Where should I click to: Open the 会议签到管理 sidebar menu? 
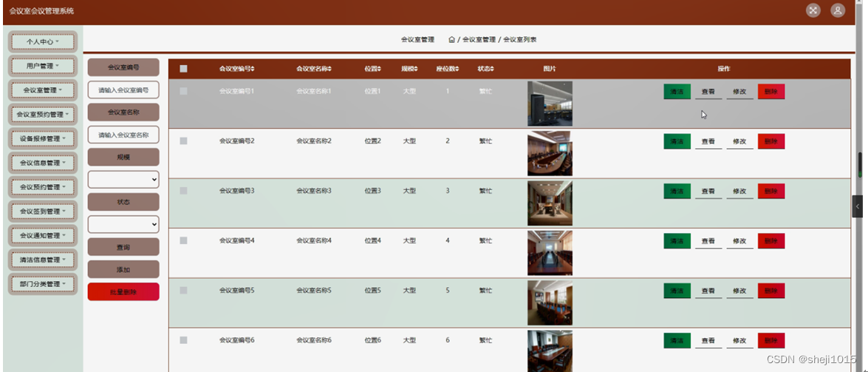click(43, 212)
